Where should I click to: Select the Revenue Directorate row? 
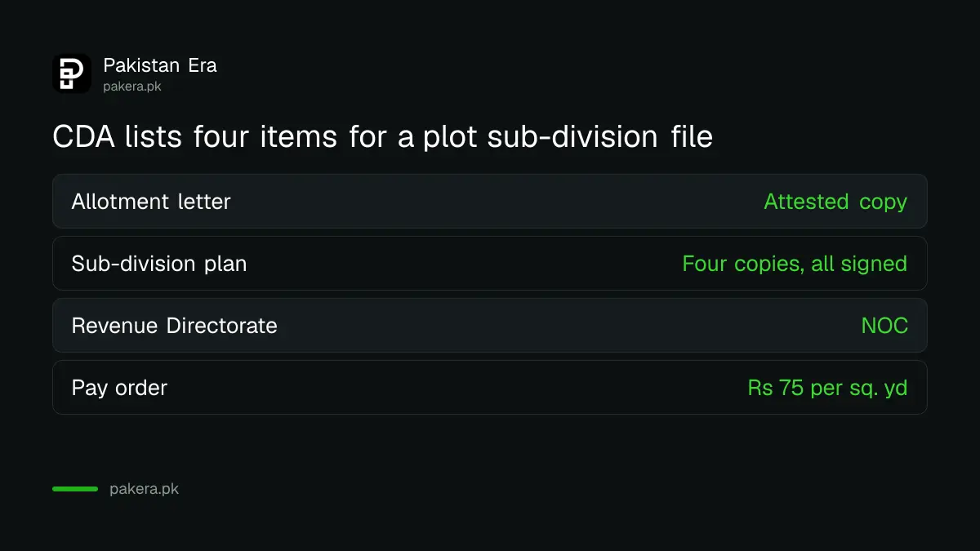pos(490,325)
